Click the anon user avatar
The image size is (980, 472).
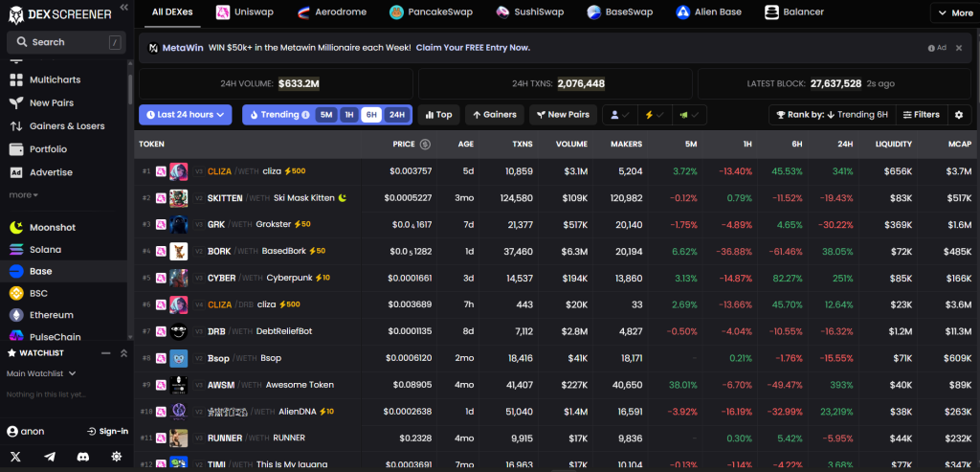11,432
